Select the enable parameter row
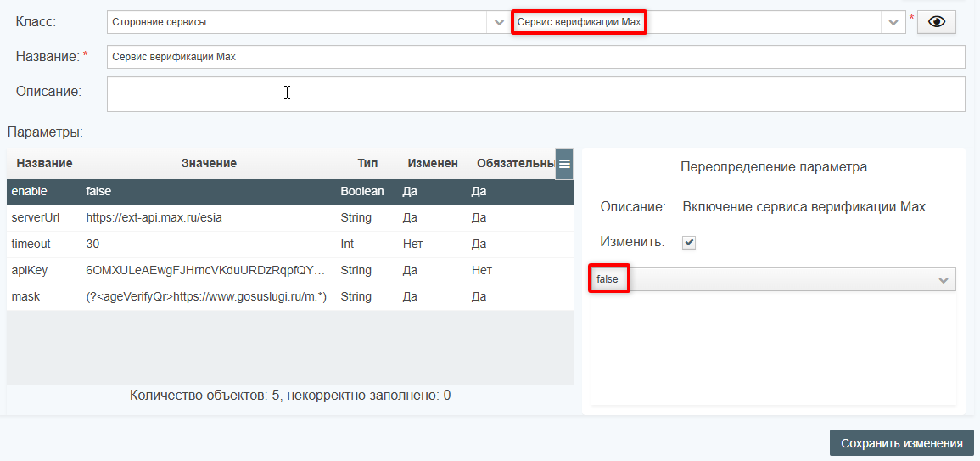Screen dimensions: 980x461 tap(288, 192)
